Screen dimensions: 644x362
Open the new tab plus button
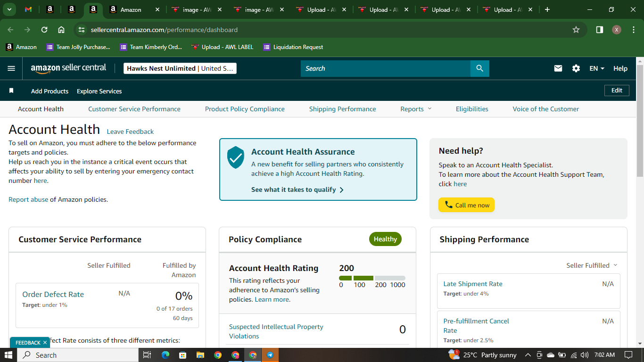point(547,9)
